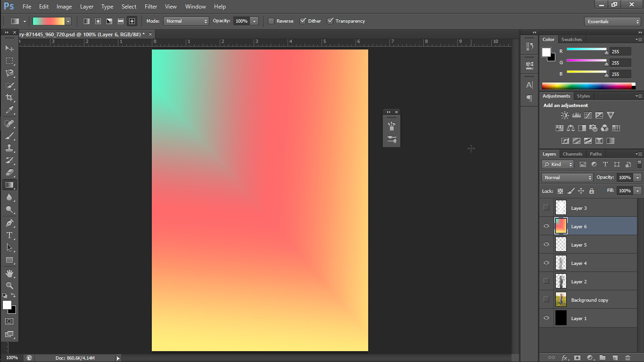Choose Reflected Gradient style
The image size is (644, 362).
tap(121, 21)
